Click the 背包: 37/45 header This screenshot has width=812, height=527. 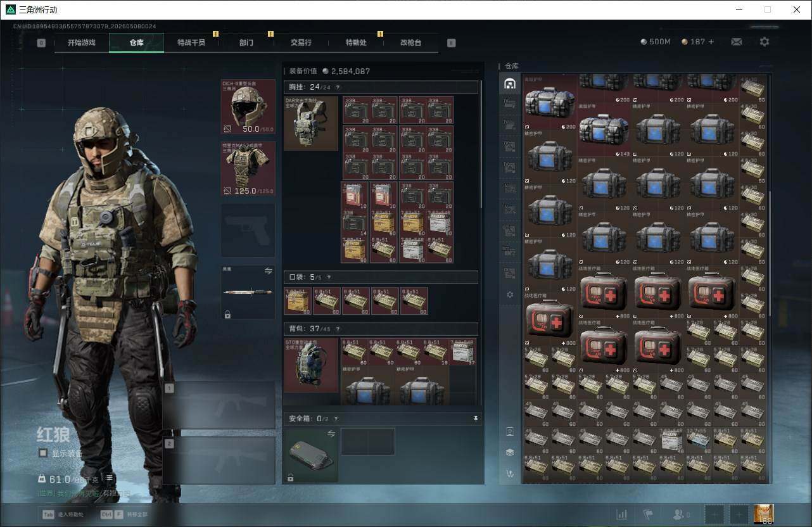coord(381,329)
